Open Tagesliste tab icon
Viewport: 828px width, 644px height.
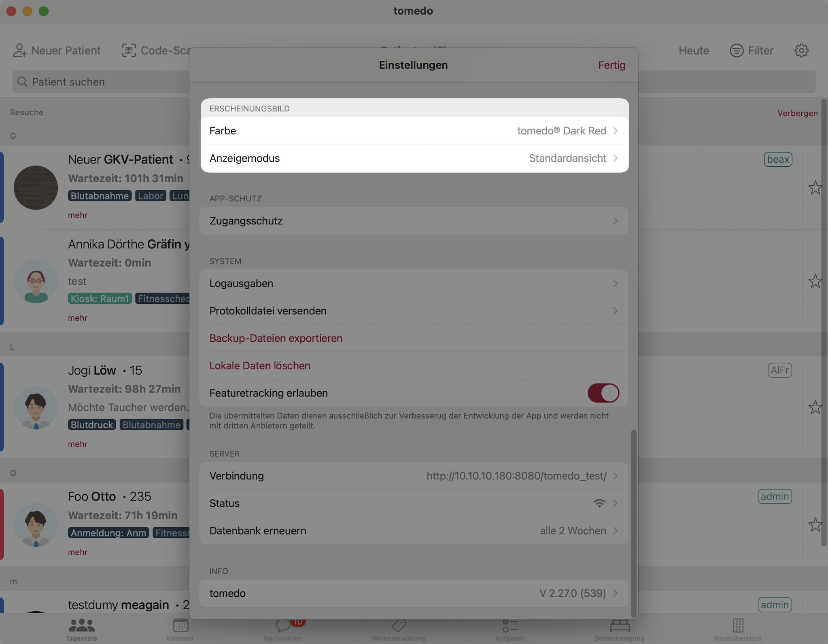click(82, 625)
